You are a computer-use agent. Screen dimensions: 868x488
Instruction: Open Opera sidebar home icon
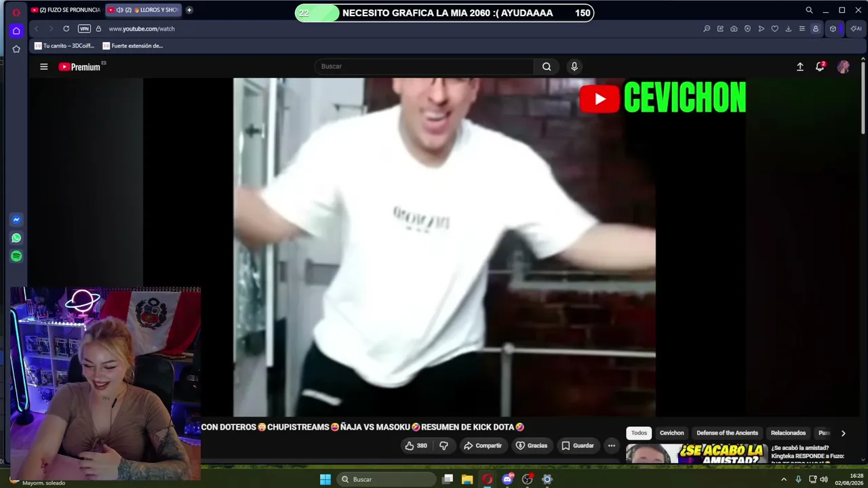(x=16, y=30)
